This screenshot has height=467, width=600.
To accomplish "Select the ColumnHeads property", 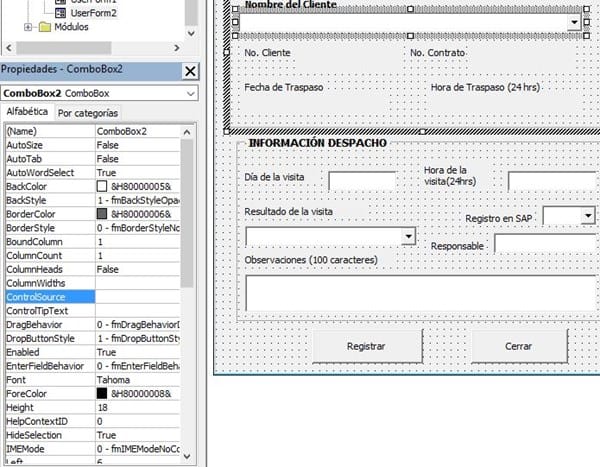I will [50, 269].
